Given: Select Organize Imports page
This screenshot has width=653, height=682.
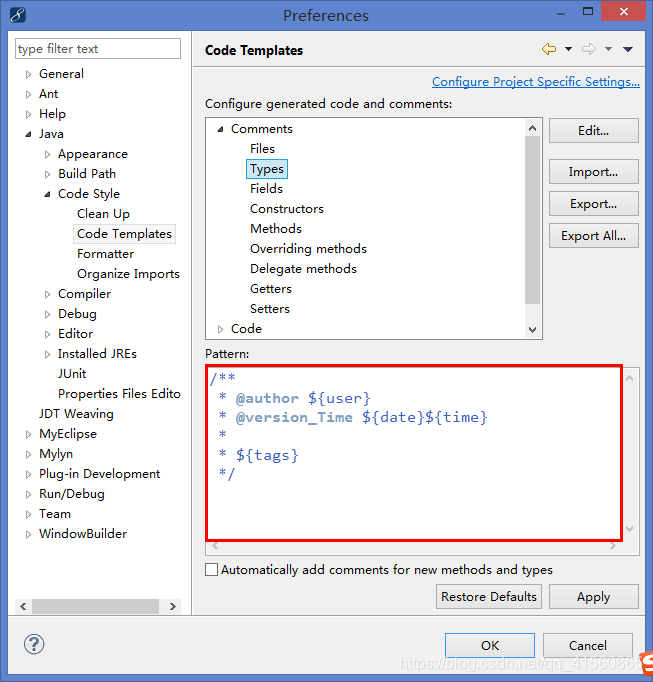Looking at the screenshot, I should tap(128, 274).
